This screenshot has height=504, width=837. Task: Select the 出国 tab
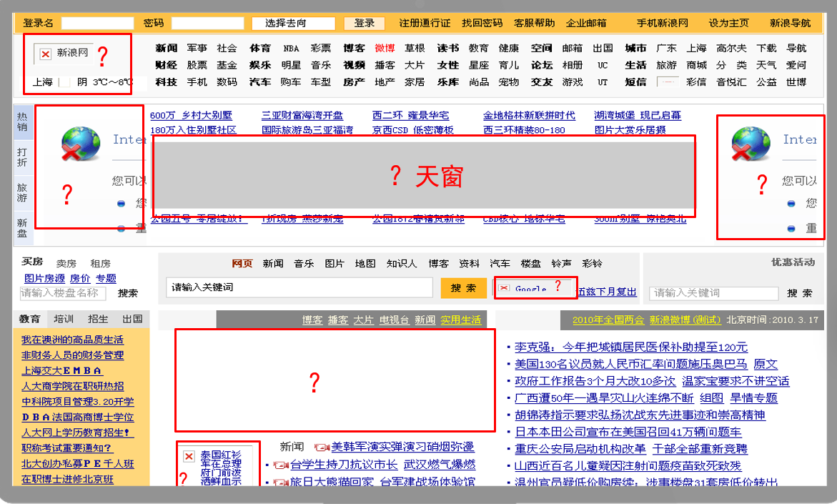132,320
